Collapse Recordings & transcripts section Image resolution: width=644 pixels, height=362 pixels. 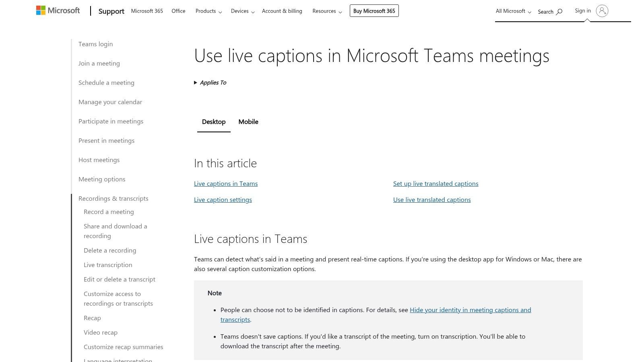[x=114, y=199]
